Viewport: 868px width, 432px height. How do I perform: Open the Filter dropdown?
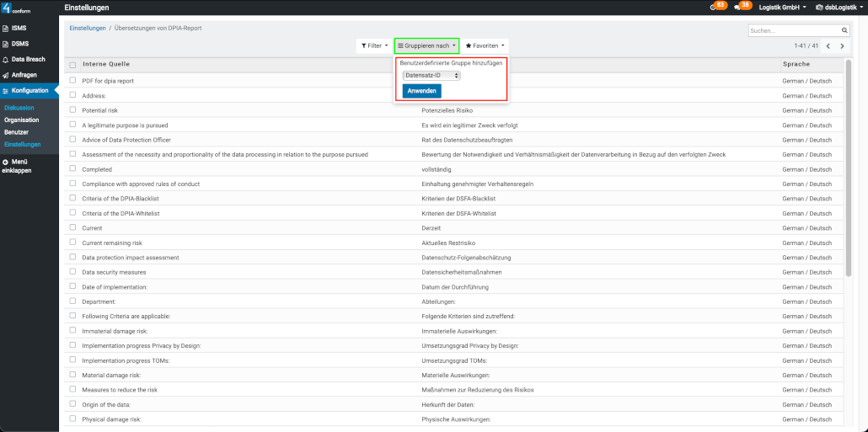(374, 45)
